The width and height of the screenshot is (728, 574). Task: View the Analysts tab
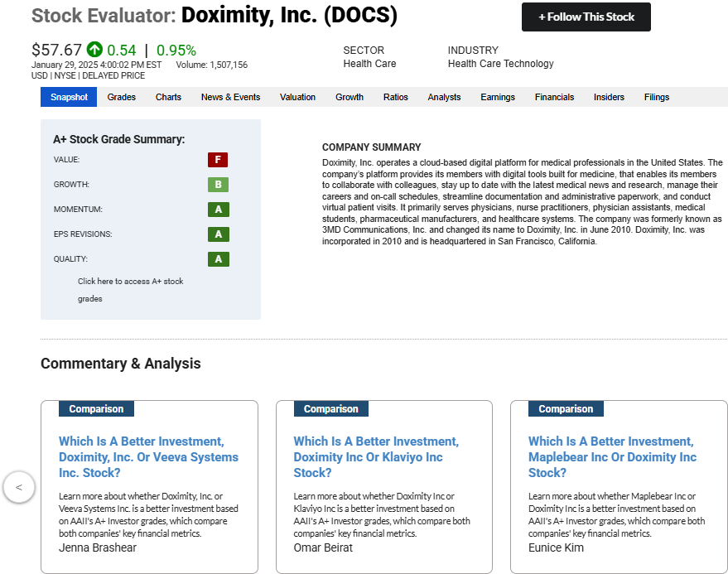[444, 97]
